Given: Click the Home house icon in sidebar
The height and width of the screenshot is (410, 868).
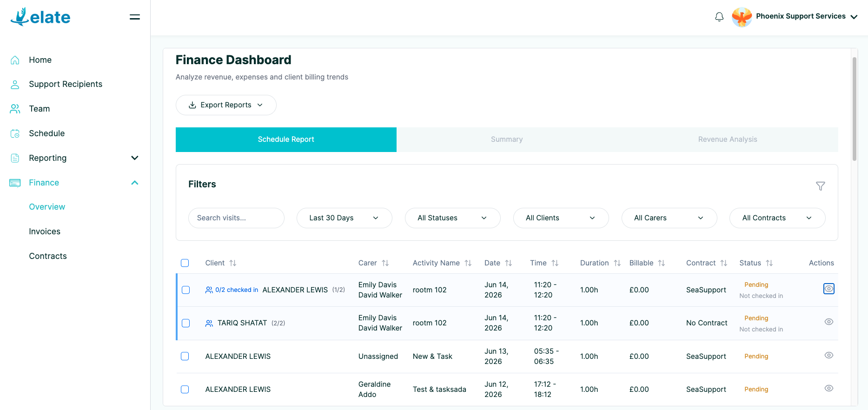Looking at the screenshot, I should 15,60.
